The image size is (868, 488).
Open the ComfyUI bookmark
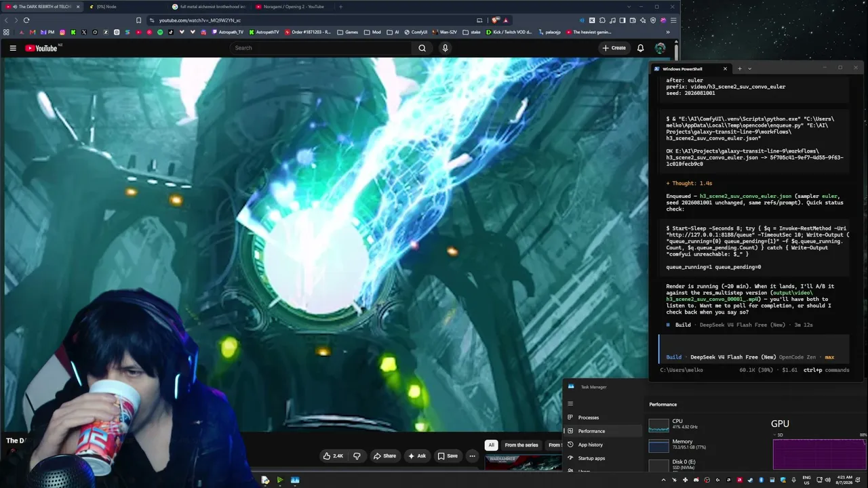(415, 32)
